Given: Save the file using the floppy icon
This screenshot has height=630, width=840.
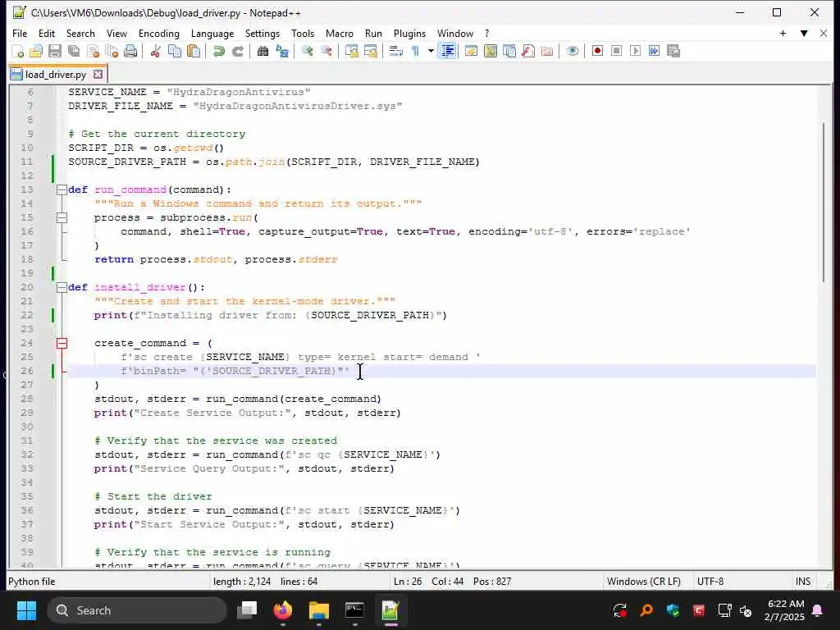Looking at the screenshot, I should (55, 52).
